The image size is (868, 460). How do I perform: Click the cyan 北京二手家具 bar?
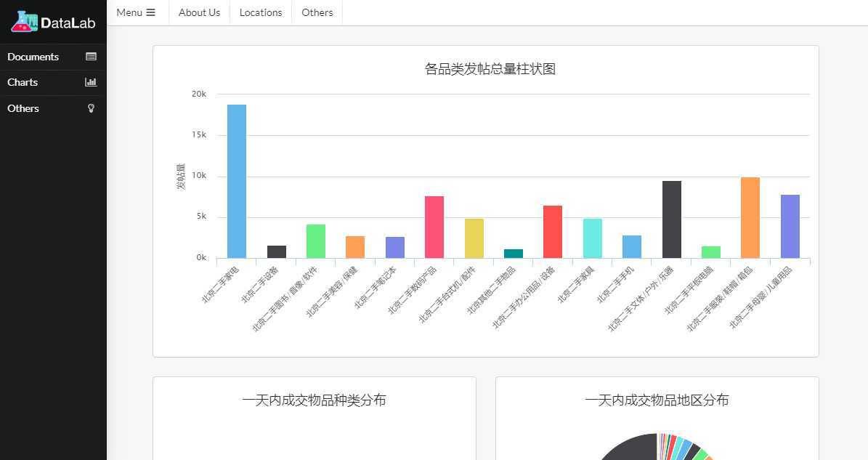593,238
